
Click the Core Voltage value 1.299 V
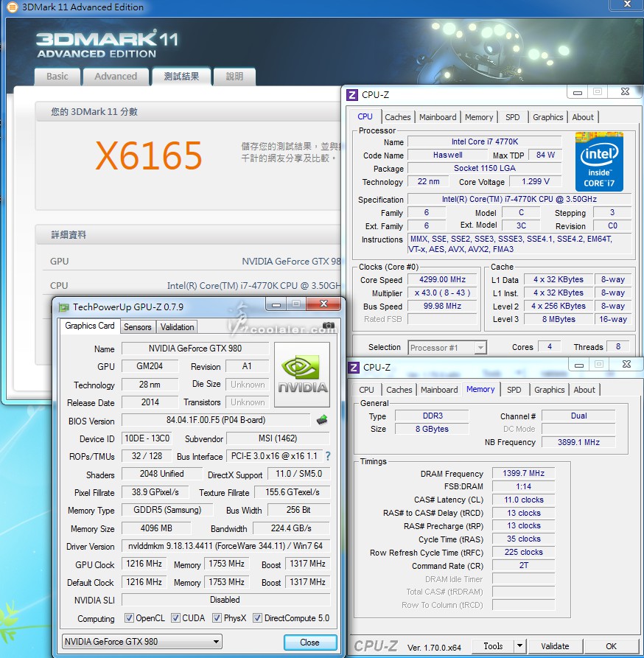click(536, 181)
